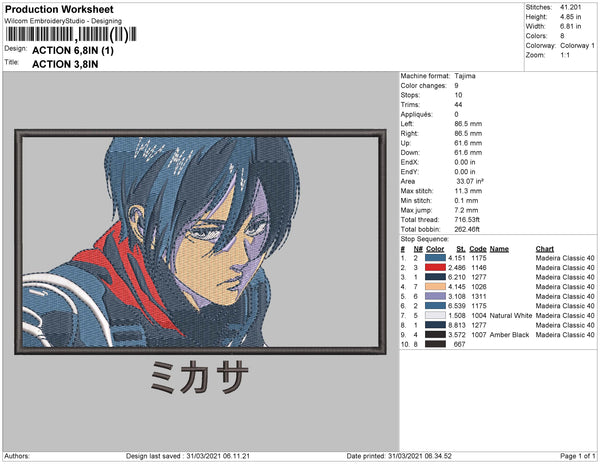Click the embroidered character preview image

click(x=200, y=242)
